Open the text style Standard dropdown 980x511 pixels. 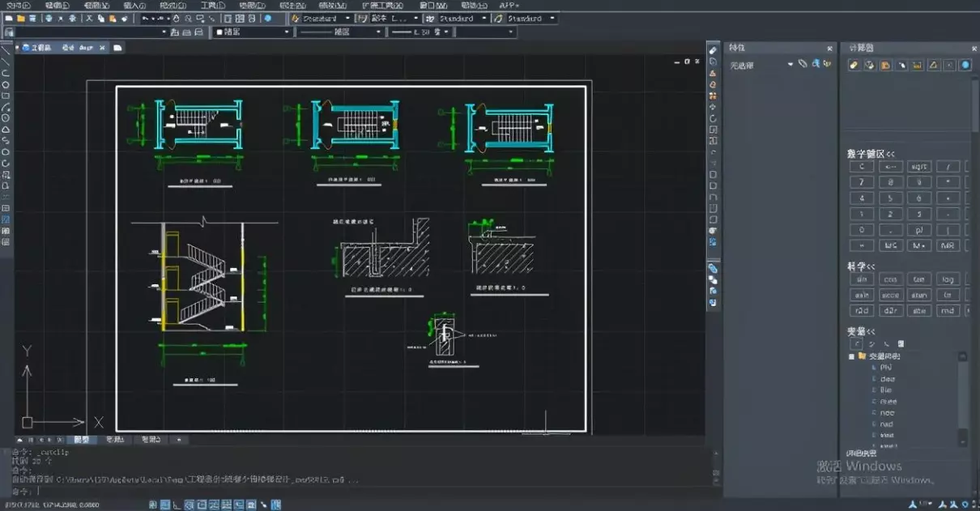pos(347,18)
